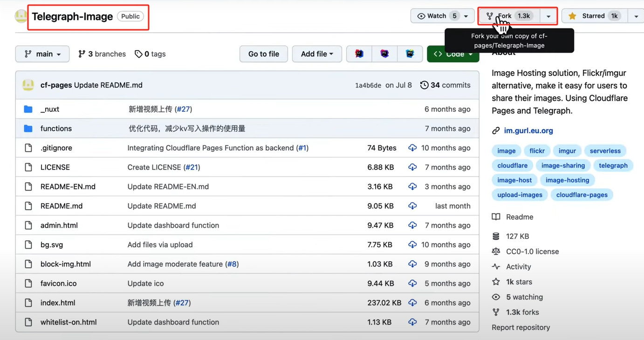Click the download icon for bg.svg
644x340 pixels.
click(412, 245)
